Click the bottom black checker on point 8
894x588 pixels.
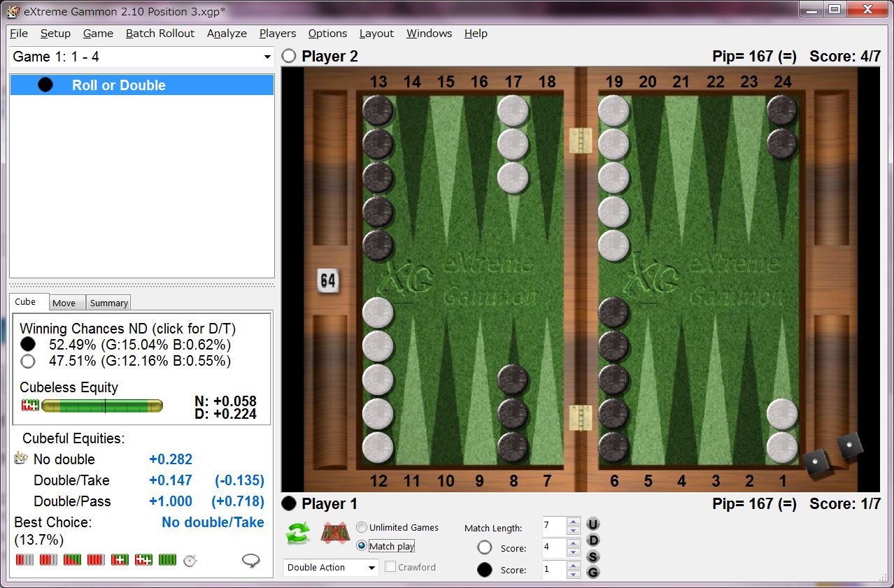click(x=513, y=447)
